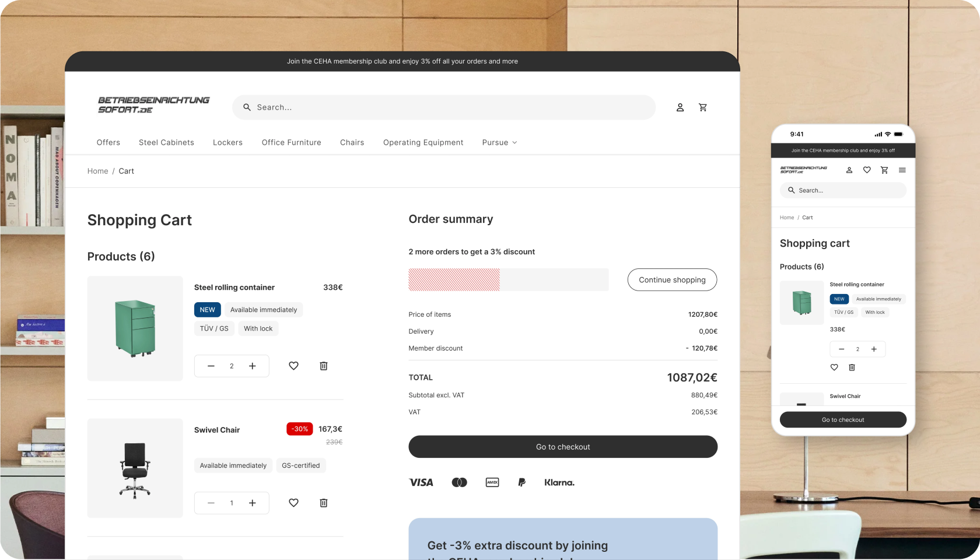Focus the desktop Search input field

444,107
